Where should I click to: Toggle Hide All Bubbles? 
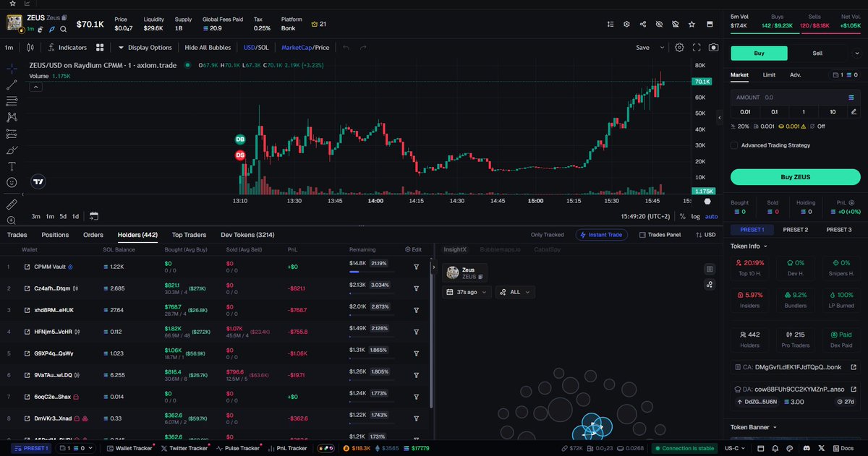pos(208,48)
